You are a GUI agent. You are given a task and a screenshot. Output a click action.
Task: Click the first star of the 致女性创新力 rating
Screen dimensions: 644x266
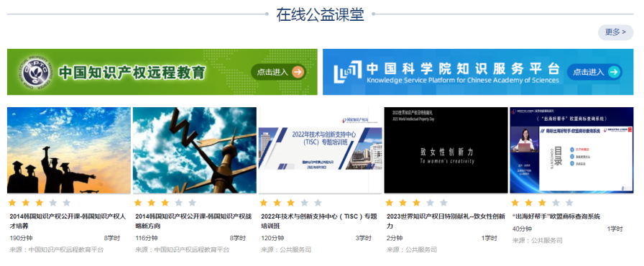(x=390, y=203)
